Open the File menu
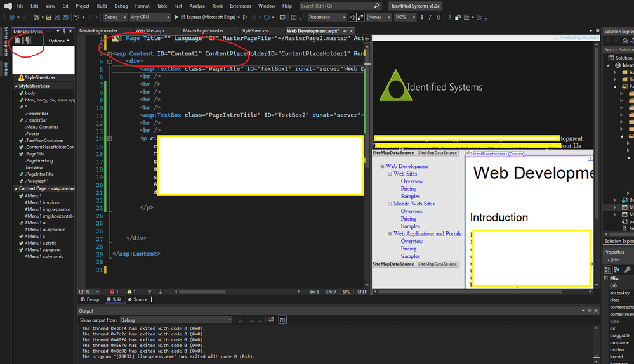Viewport: 634px width, 364px height. pos(20,6)
